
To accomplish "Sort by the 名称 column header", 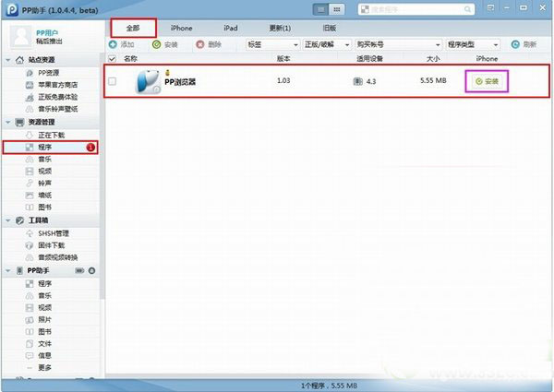I will [x=131, y=59].
